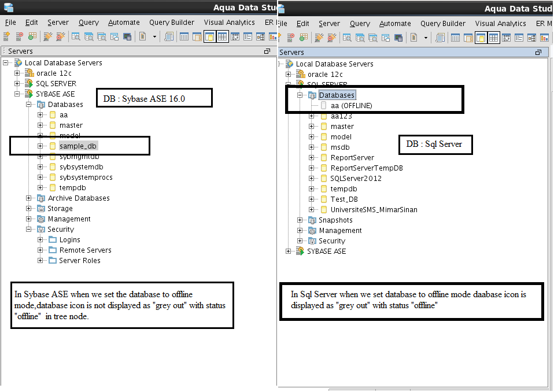The image size is (554, 392).
Task: Open File menu in left window
Action: pos(10,22)
